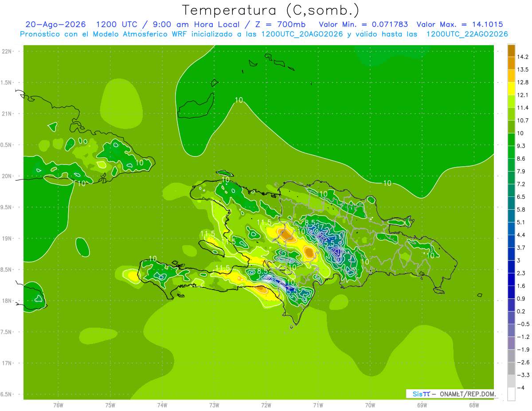Screen dimensions: 532x411
Task: Click the '-4' label at legend bottom
Action: pos(521,388)
